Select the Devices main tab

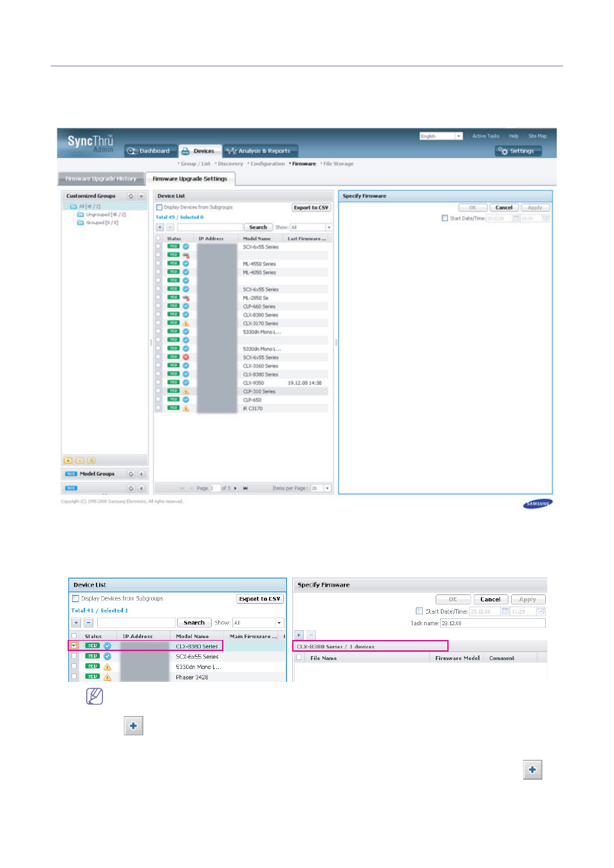pyautogui.click(x=199, y=151)
